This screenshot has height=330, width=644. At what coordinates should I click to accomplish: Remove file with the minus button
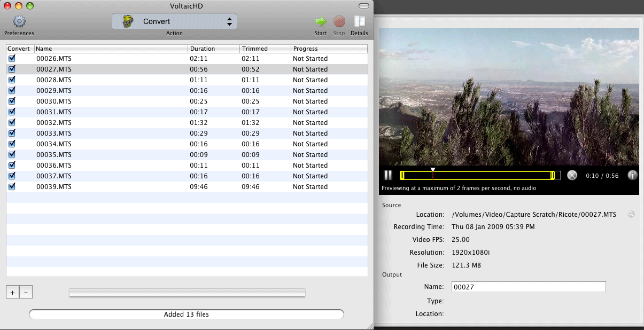[26, 292]
